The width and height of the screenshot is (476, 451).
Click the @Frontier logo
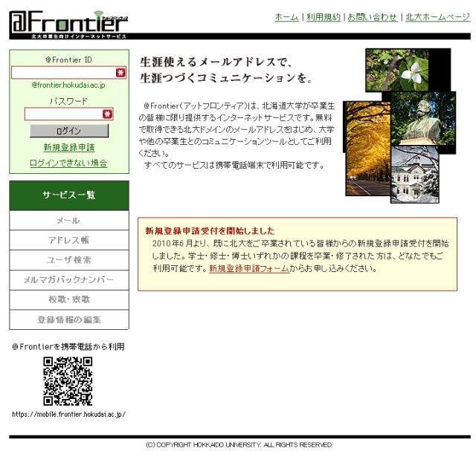[69, 25]
